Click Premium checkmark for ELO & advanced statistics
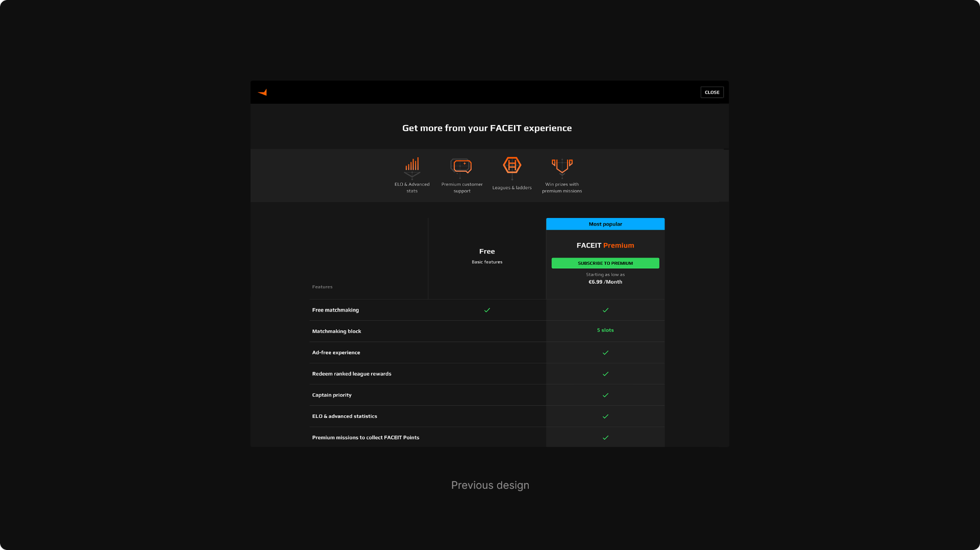 coord(605,416)
